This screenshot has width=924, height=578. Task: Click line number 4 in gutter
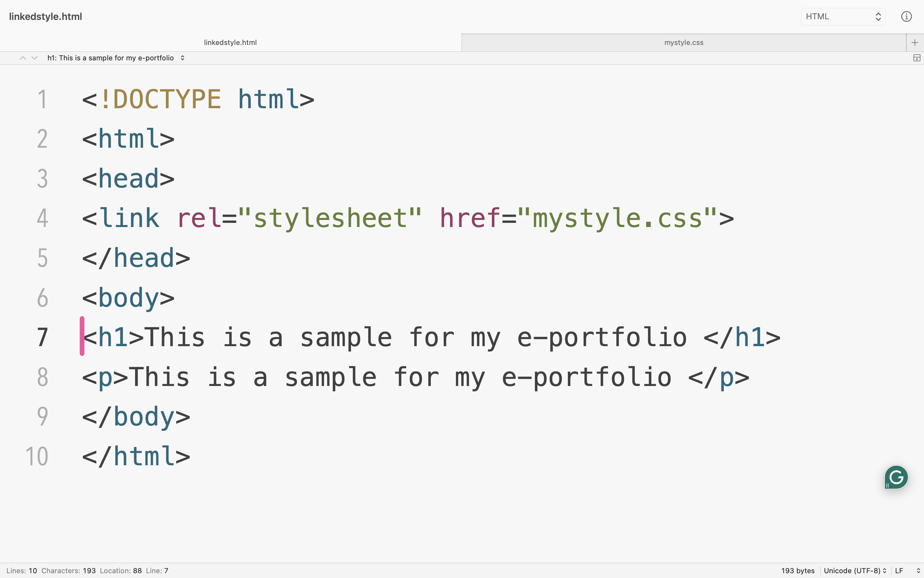click(42, 218)
